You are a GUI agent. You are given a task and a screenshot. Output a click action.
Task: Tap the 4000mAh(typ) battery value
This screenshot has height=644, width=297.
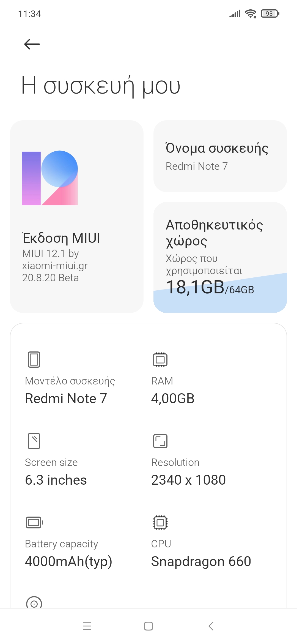(x=68, y=561)
